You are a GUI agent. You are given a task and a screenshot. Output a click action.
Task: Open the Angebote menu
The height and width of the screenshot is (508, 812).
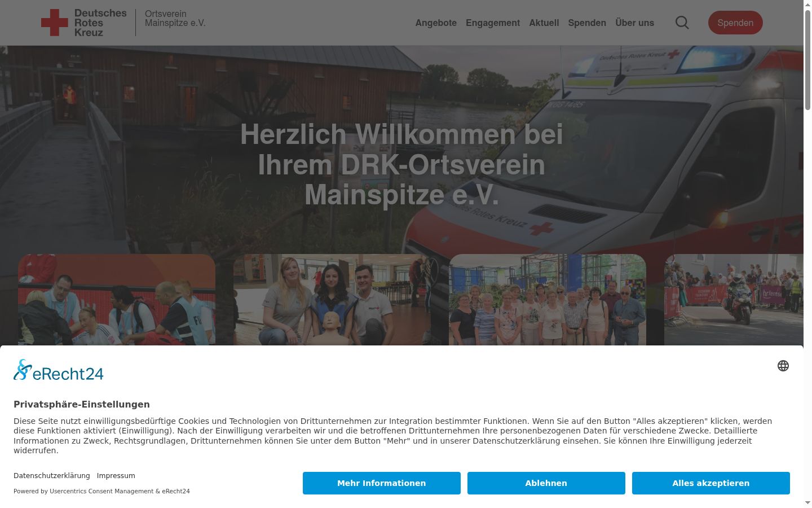[x=436, y=23]
